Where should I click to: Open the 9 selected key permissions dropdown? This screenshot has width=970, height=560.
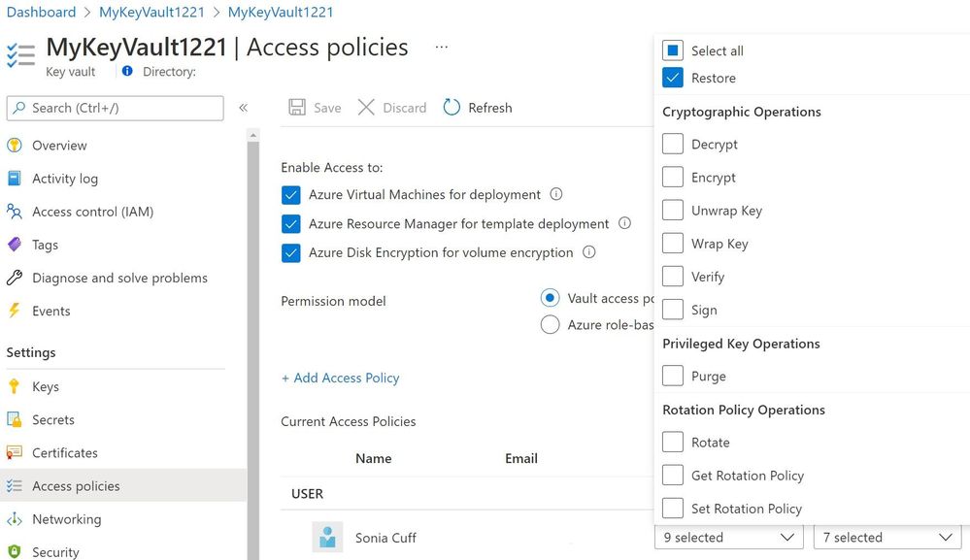click(729, 537)
